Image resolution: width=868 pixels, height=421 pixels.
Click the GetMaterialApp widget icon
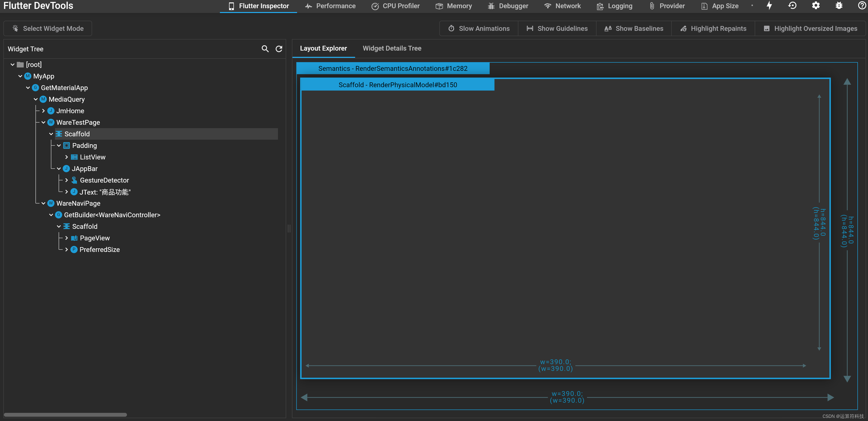[x=35, y=87]
